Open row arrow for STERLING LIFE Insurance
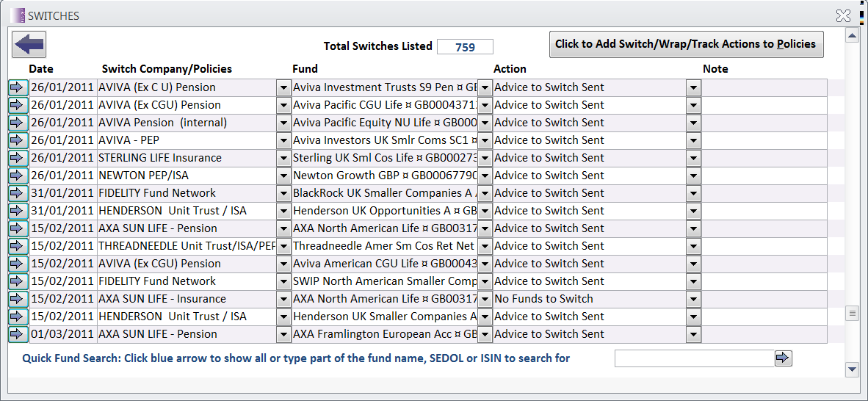Viewport: 868px width, 401px height. [x=18, y=159]
